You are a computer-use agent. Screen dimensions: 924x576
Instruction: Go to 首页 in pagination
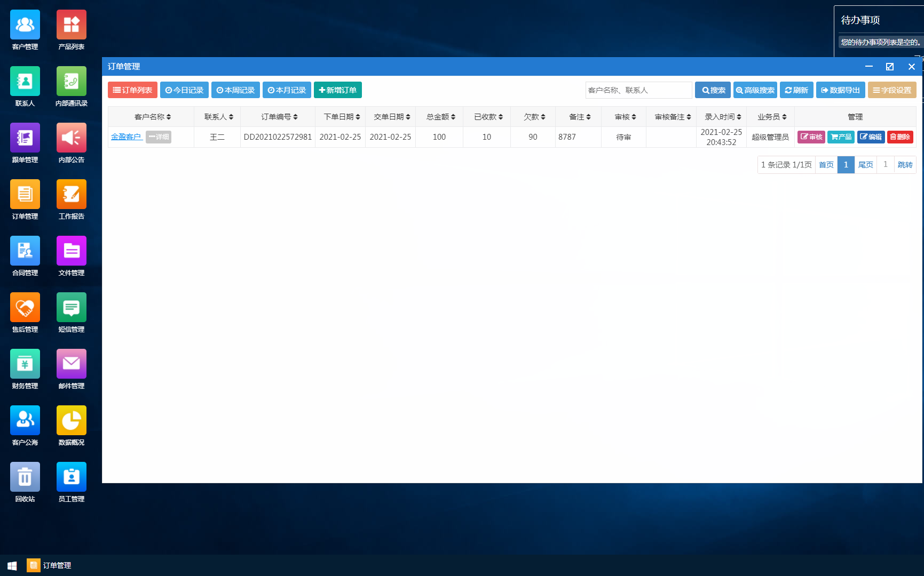click(x=826, y=165)
